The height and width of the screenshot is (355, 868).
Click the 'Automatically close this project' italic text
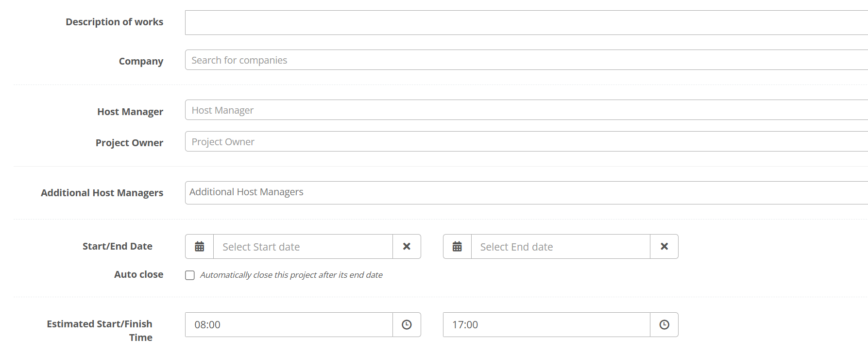[x=291, y=275]
